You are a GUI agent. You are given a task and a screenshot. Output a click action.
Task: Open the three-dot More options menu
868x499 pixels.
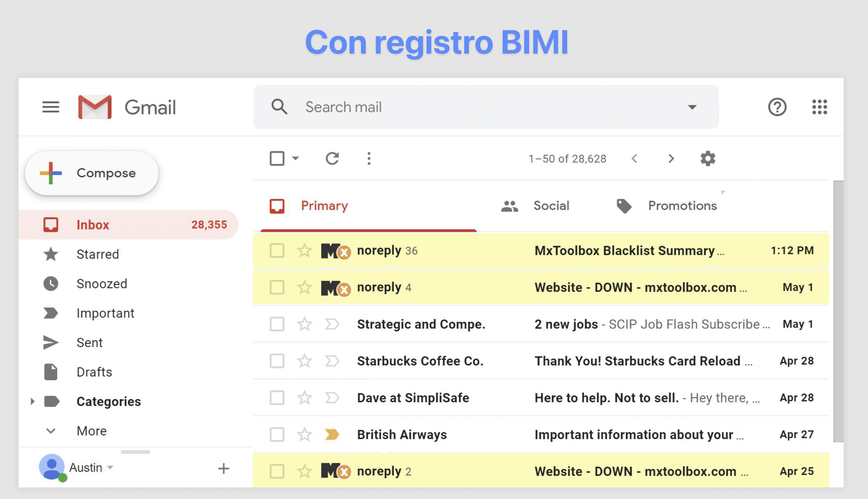(x=369, y=158)
